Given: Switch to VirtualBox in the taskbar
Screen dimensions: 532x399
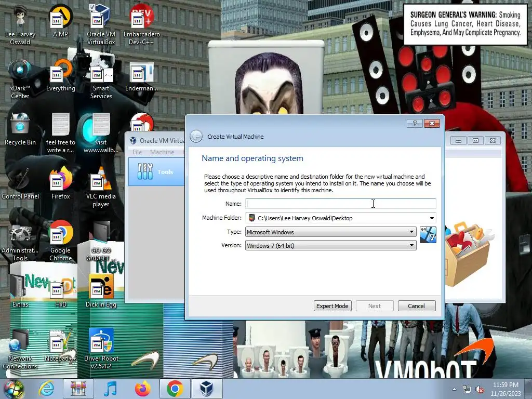Looking at the screenshot, I should click(207, 389).
